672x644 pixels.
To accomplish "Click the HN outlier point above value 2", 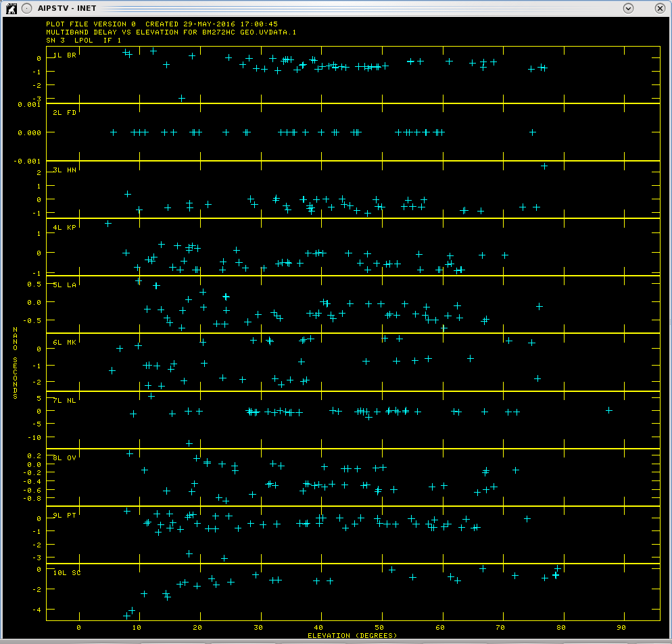I will 544,166.
